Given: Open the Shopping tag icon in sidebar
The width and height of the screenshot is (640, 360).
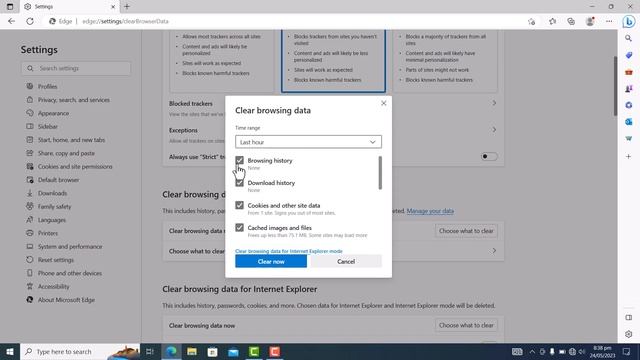Looking at the screenshot, I should coord(629,55).
